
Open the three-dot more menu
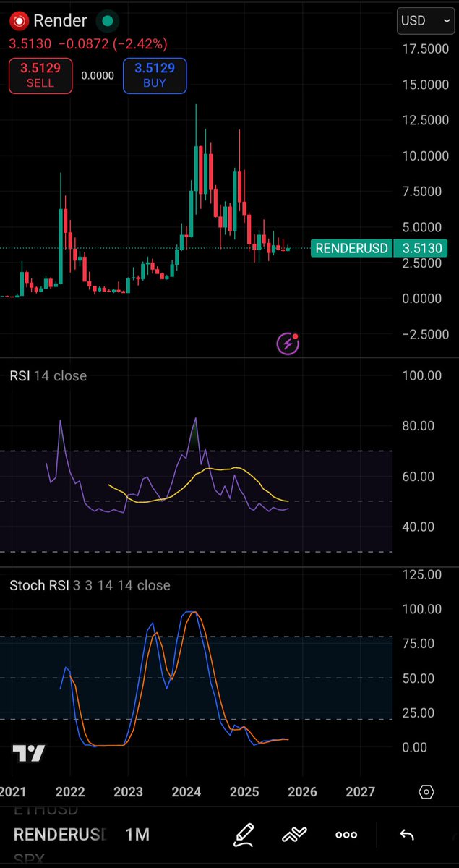346,835
